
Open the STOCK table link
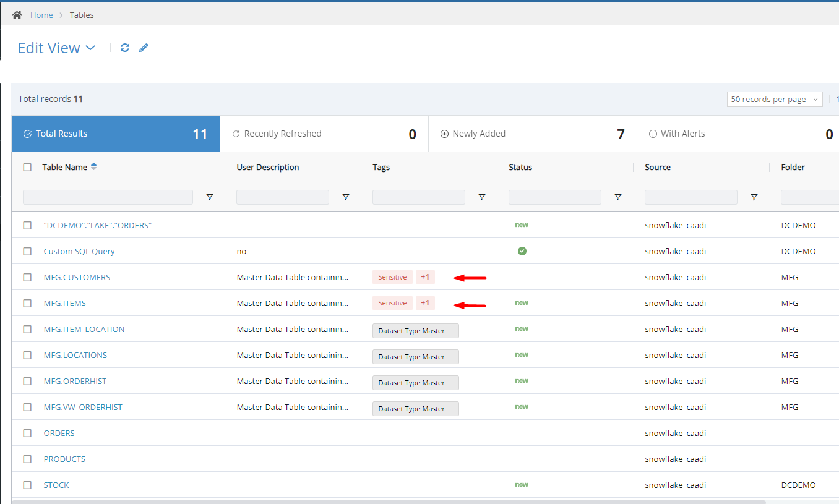click(56, 485)
